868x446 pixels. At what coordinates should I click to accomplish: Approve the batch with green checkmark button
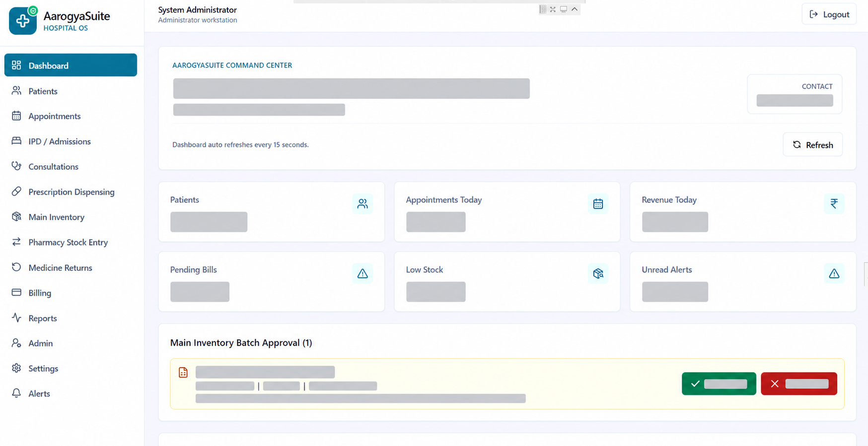[719, 383]
